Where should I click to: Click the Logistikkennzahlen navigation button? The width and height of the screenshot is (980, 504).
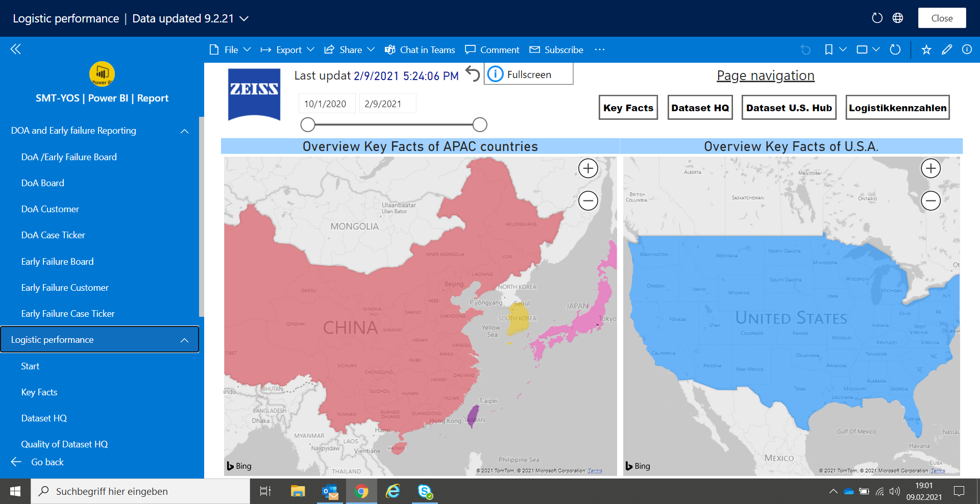(x=897, y=108)
